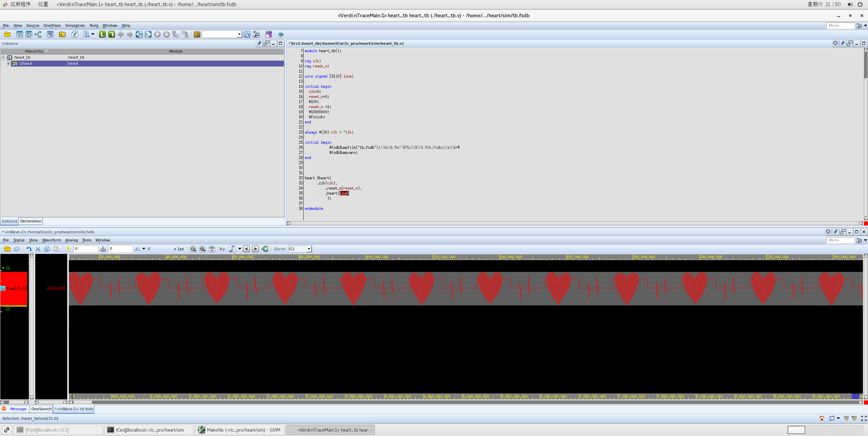Switch to the Declaration tab

pyautogui.click(x=31, y=221)
